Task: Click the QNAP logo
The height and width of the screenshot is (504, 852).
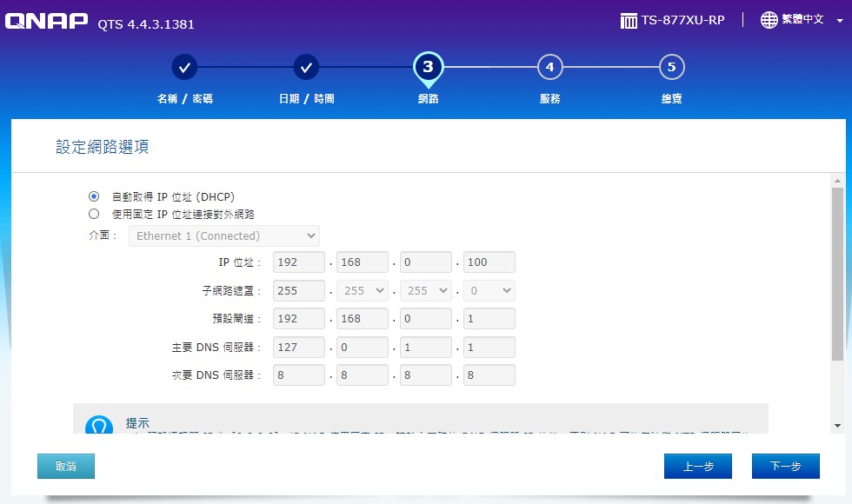Action: pyautogui.click(x=46, y=21)
